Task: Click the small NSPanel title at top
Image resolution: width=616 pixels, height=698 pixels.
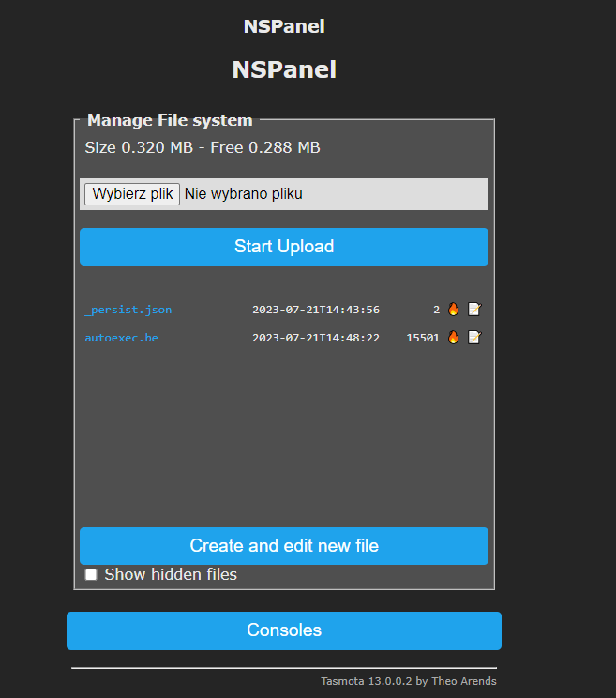Action: [284, 26]
